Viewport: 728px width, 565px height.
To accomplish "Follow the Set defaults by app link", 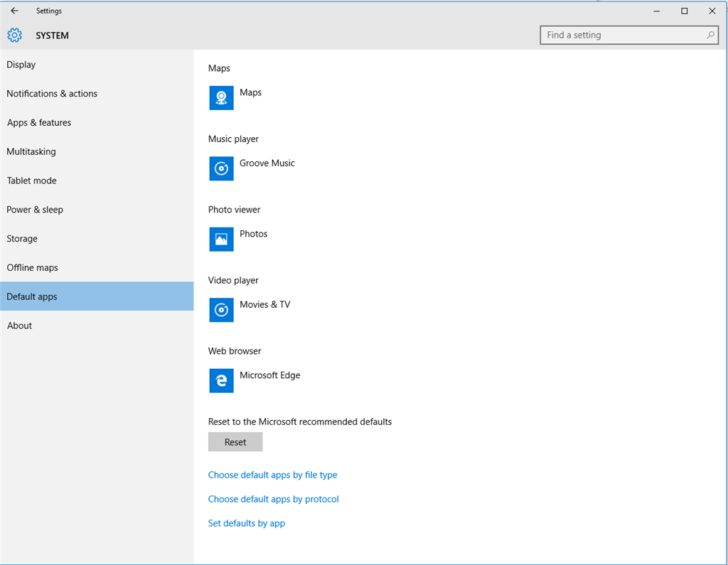I will click(246, 523).
